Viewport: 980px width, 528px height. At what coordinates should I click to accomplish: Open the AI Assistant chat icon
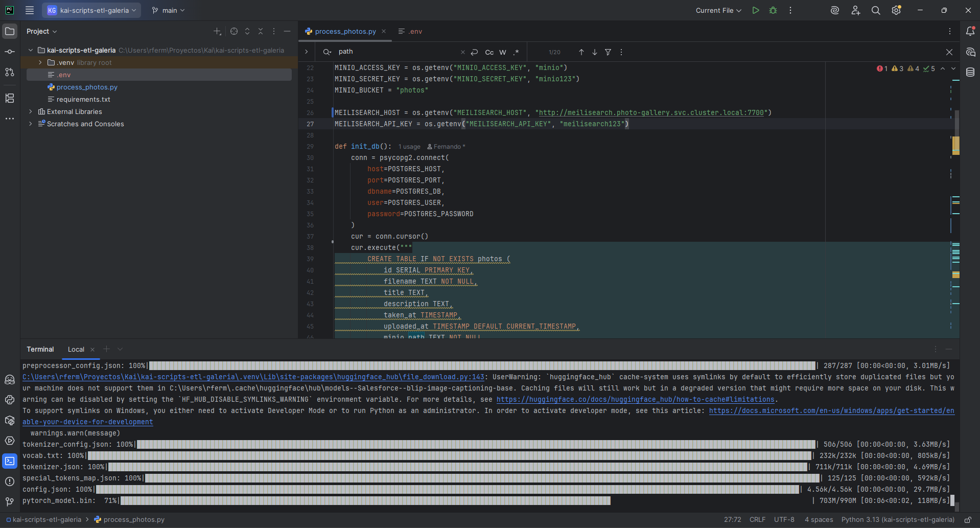pyautogui.click(x=970, y=52)
